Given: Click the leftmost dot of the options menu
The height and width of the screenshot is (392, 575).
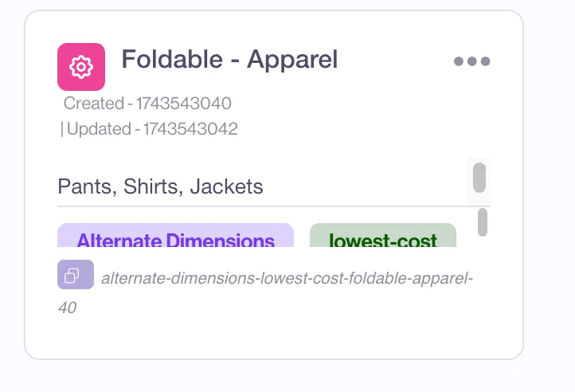Looking at the screenshot, I should [459, 61].
